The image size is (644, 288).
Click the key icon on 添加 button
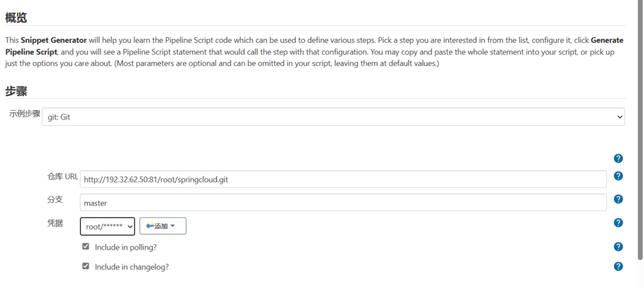[150, 226]
